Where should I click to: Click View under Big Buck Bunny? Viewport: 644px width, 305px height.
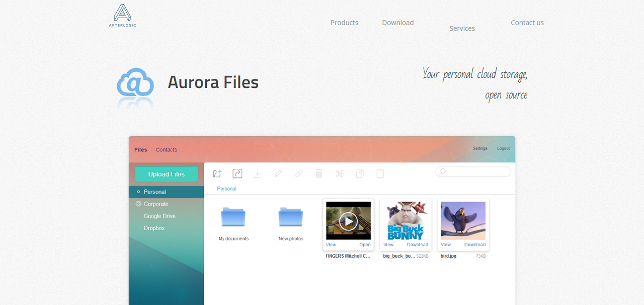pyautogui.click(x=388, y=245)
